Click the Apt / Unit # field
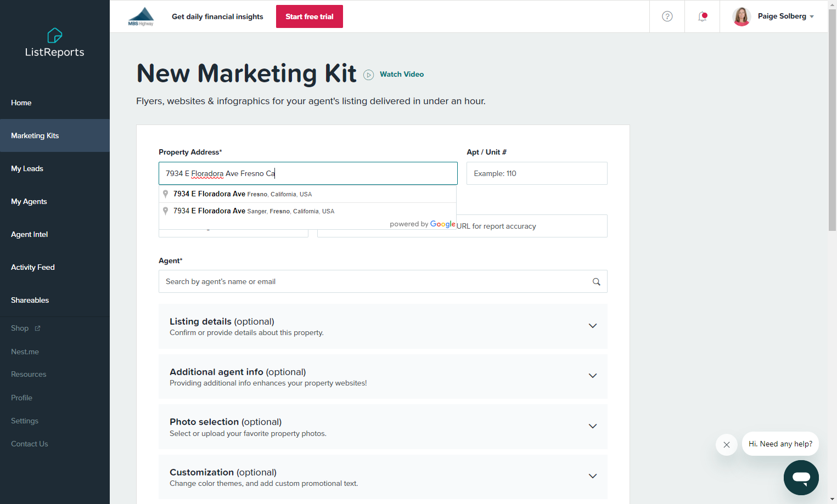The image size is (837, 504). tap(537, 173)
